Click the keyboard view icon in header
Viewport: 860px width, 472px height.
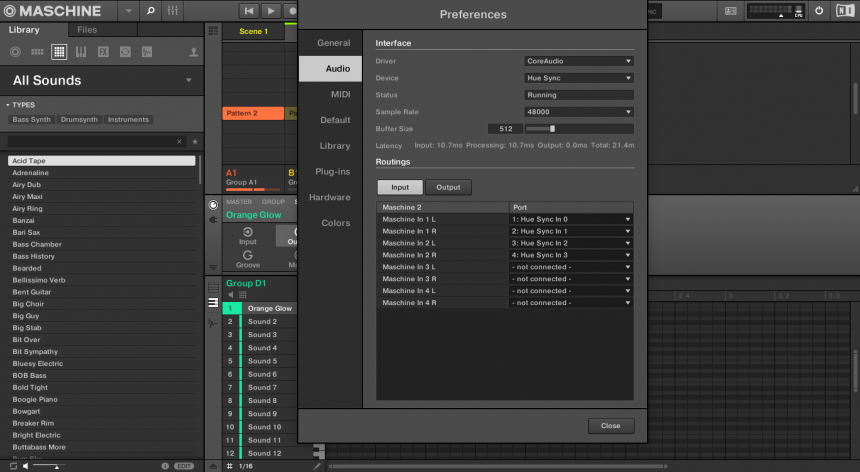pos(731,11)
